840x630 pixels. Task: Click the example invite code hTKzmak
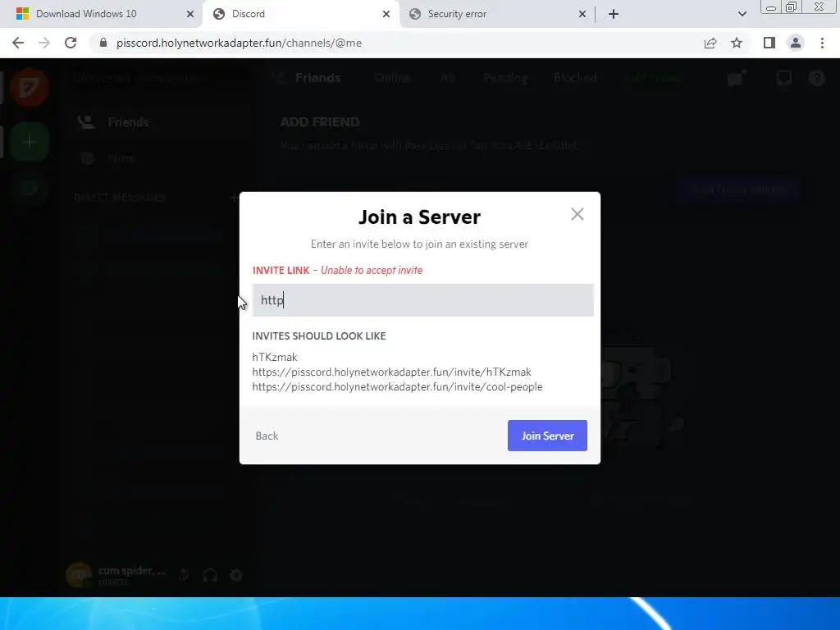274,357
